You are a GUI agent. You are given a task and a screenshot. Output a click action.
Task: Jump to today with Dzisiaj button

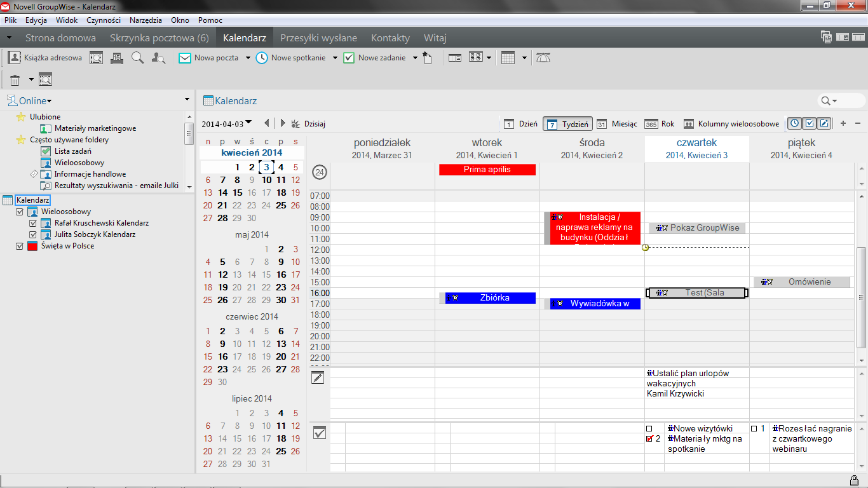coord(308,124)
